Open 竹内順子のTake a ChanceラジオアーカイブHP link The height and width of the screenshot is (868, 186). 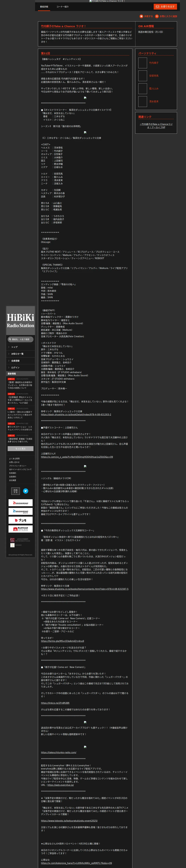point(156,126)
